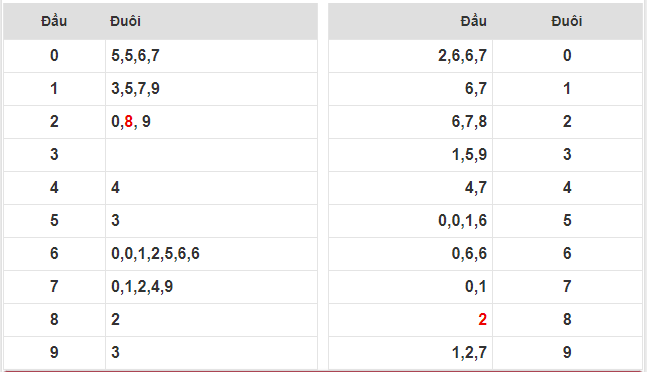
Task: Click the cell with 0,0,1,2,5,6,6
Action: click(211, 254)
